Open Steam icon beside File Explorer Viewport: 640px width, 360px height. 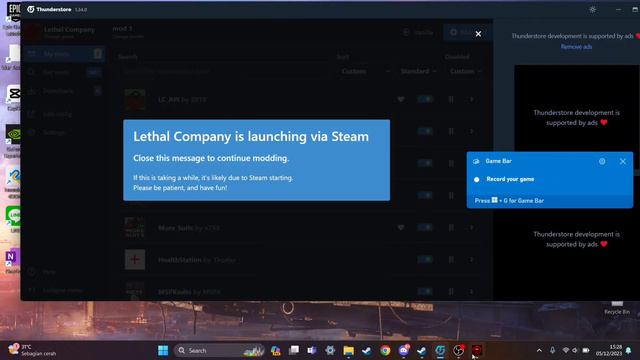(367, 350)
